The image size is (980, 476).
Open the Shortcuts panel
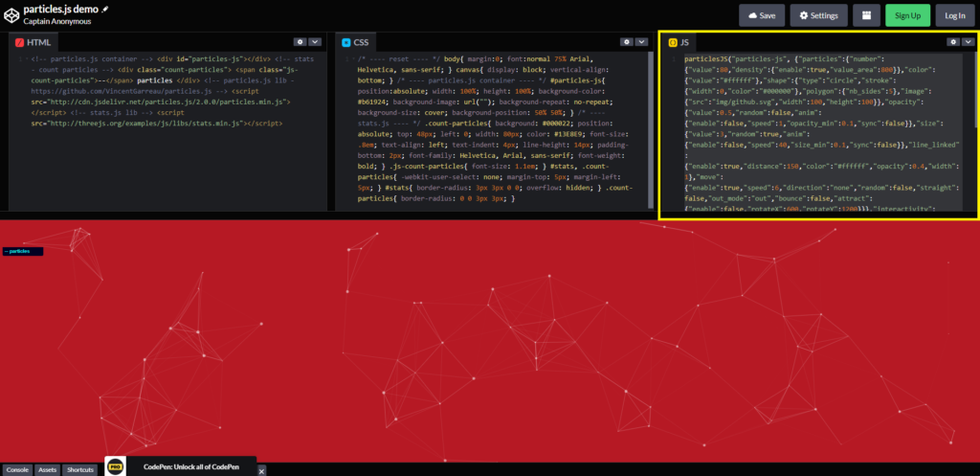click(80, 469)
